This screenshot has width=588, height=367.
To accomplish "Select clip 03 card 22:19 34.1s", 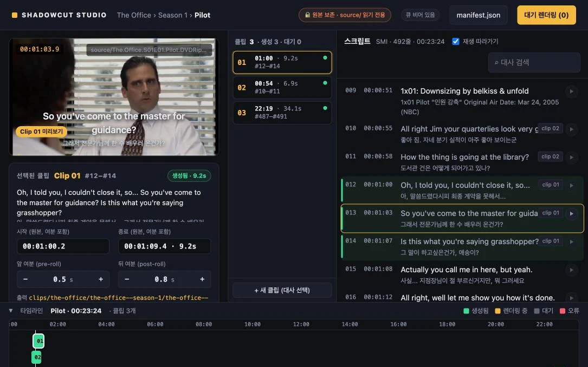I will tap(282, 113).
